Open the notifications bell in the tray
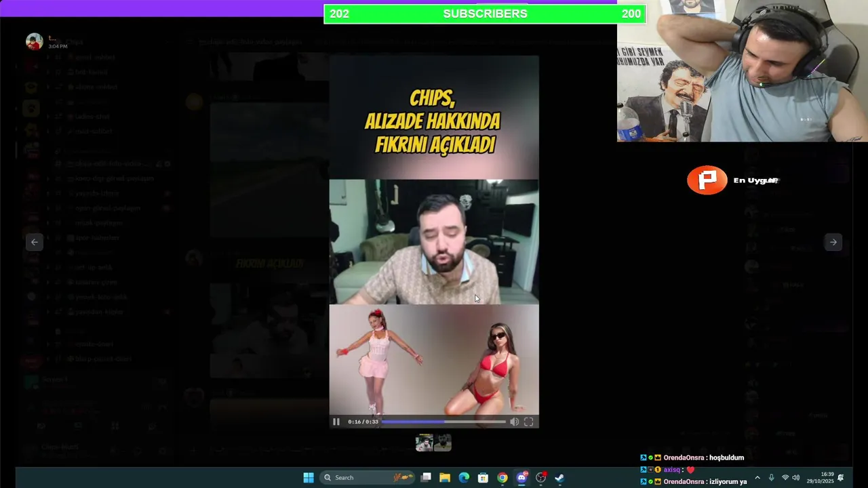The image size is (868, 488). [x=841, y=477]
